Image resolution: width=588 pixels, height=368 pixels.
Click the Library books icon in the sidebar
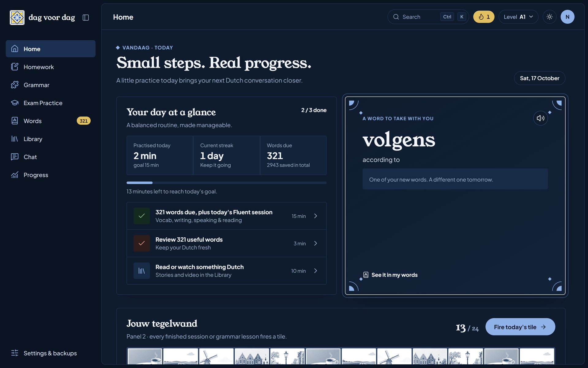[15, 139]
